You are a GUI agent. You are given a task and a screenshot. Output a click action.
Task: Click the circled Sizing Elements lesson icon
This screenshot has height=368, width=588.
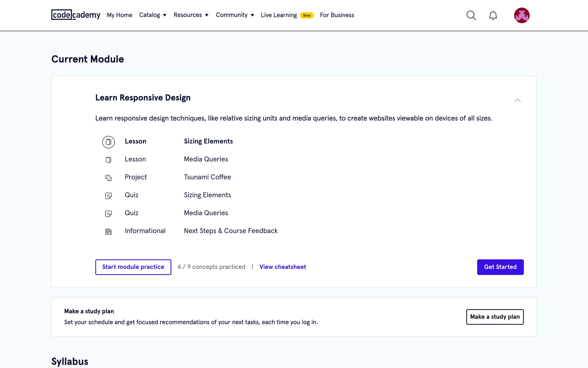pos(108,142)
